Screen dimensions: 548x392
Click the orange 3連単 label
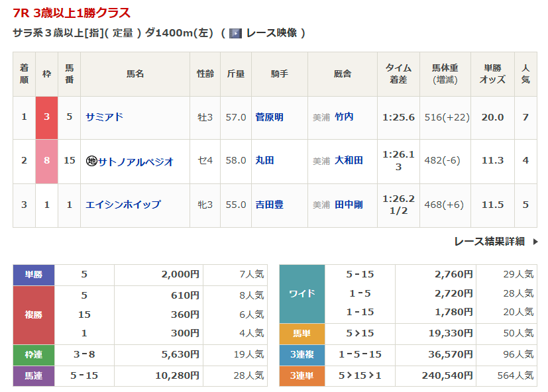302,375
